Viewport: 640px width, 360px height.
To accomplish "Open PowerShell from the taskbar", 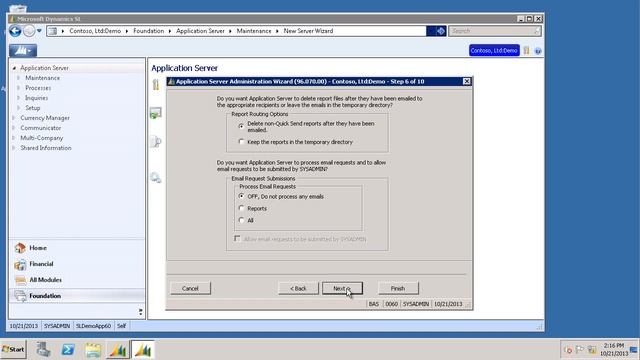I will tap(68, 349).
